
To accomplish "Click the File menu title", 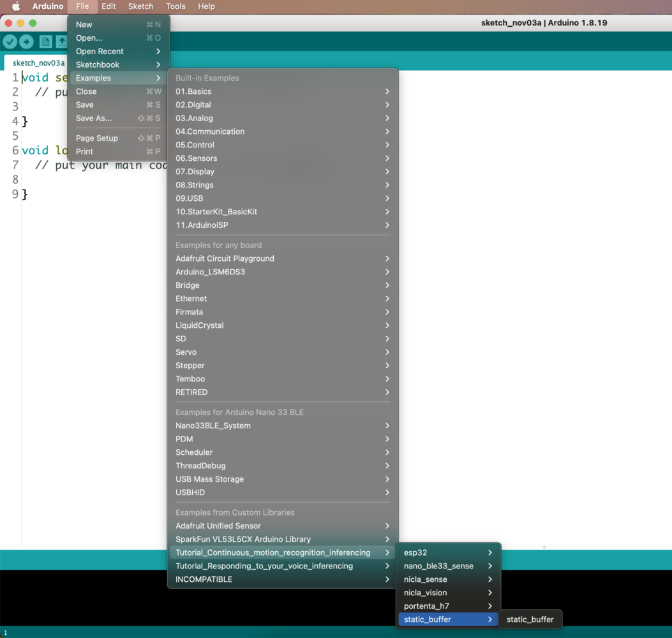I will point(82,6).
